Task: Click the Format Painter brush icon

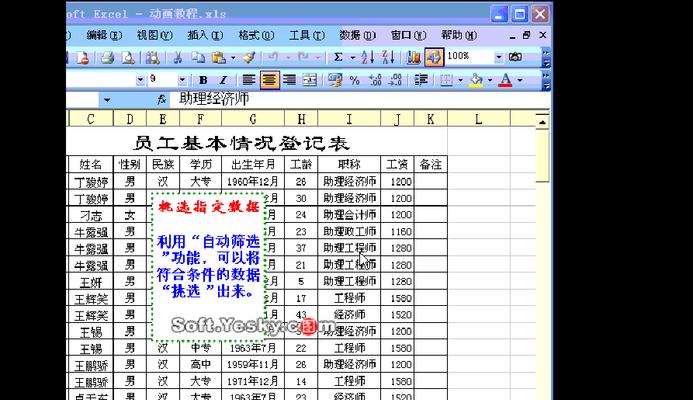Action: pos(249,57)
